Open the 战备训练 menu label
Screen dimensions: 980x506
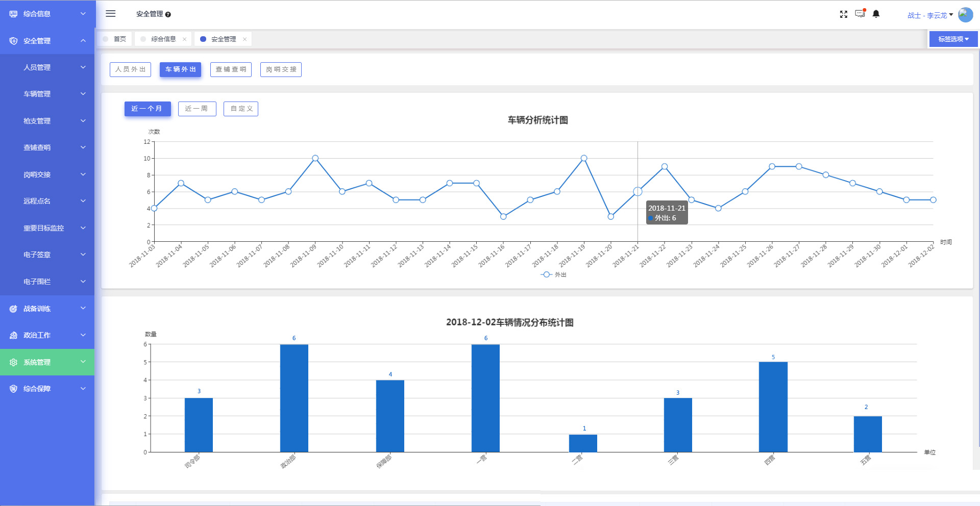37,309
